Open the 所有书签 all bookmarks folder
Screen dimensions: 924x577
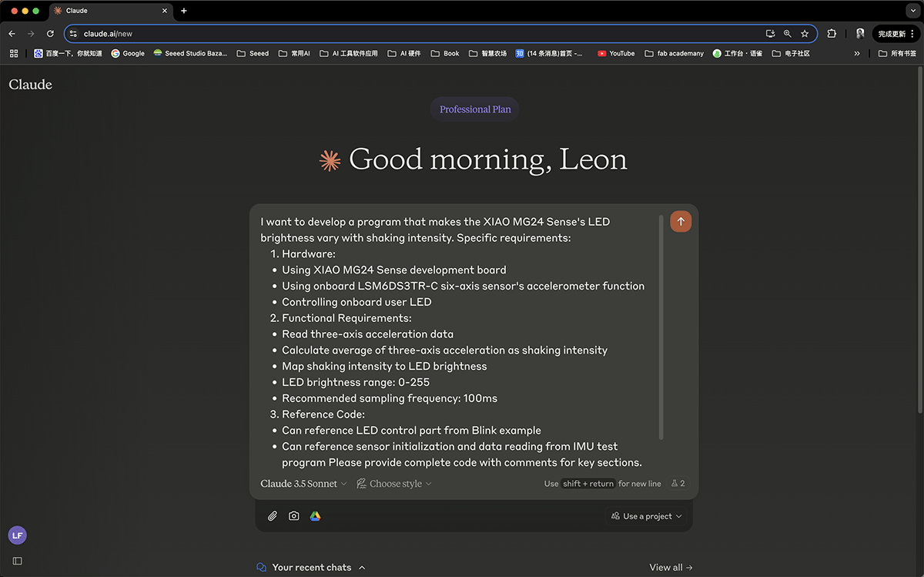pos(897,53)
